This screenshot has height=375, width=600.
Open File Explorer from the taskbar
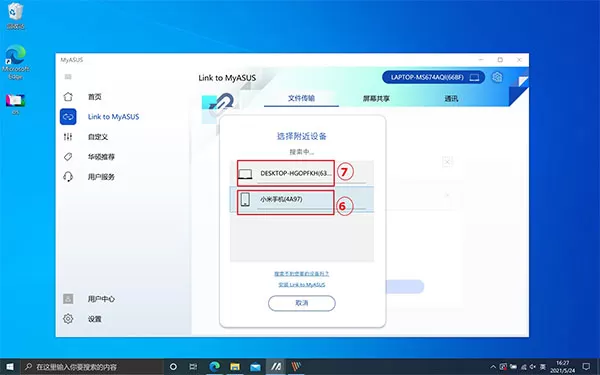coord(235,367)
